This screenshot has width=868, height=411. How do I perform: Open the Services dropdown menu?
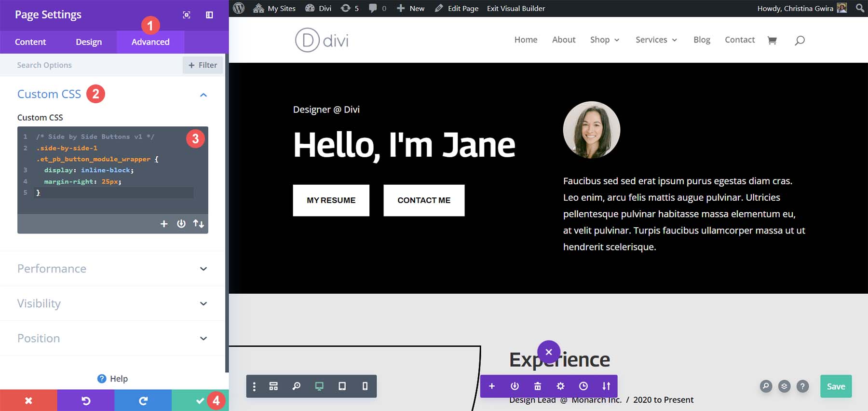(x=656, y=40)
